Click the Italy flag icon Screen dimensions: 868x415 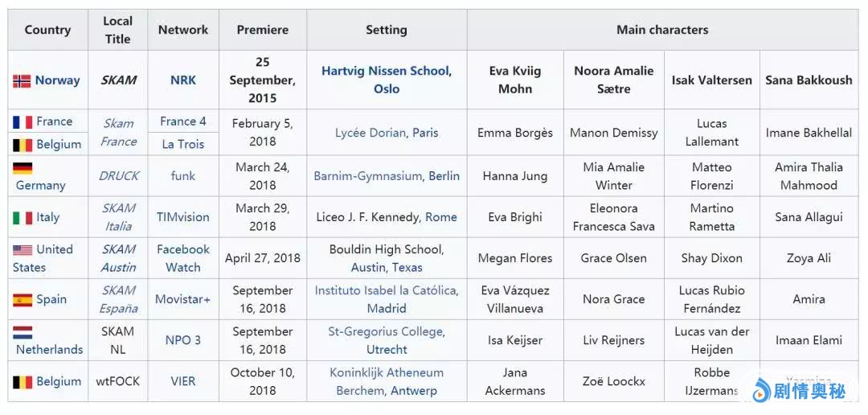[x=22, y=217]
